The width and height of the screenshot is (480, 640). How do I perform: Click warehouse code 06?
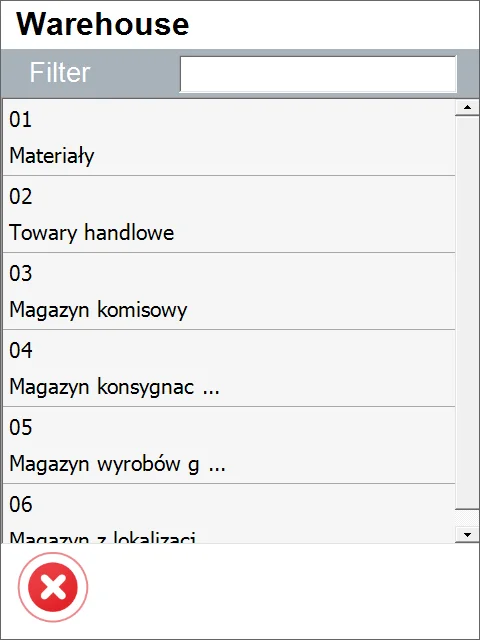(20, 504)
